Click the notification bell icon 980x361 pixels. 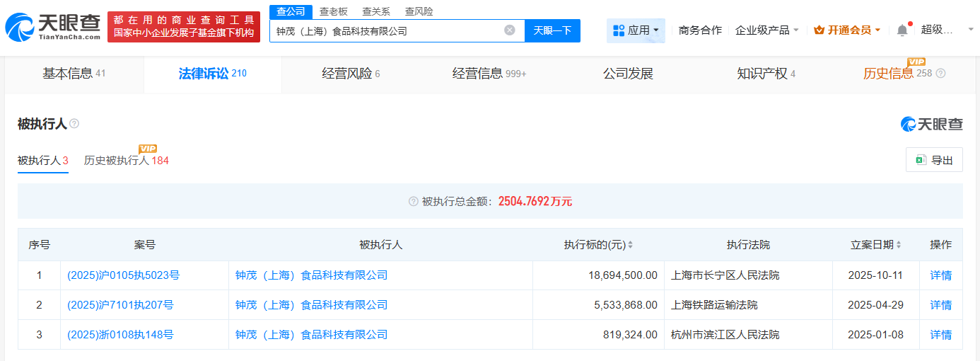point(902,30)
